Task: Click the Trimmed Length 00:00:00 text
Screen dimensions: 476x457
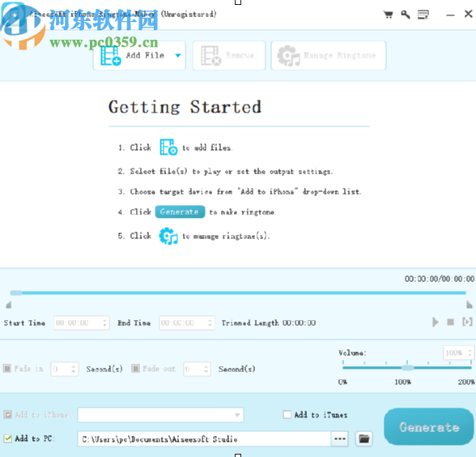Action: click(269, 322)
